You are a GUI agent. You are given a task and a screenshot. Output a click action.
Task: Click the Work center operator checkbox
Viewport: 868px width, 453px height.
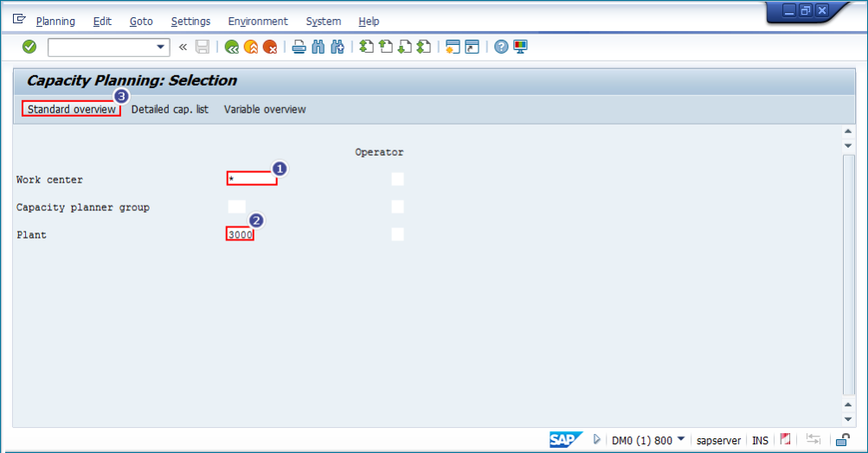(397, 179)
